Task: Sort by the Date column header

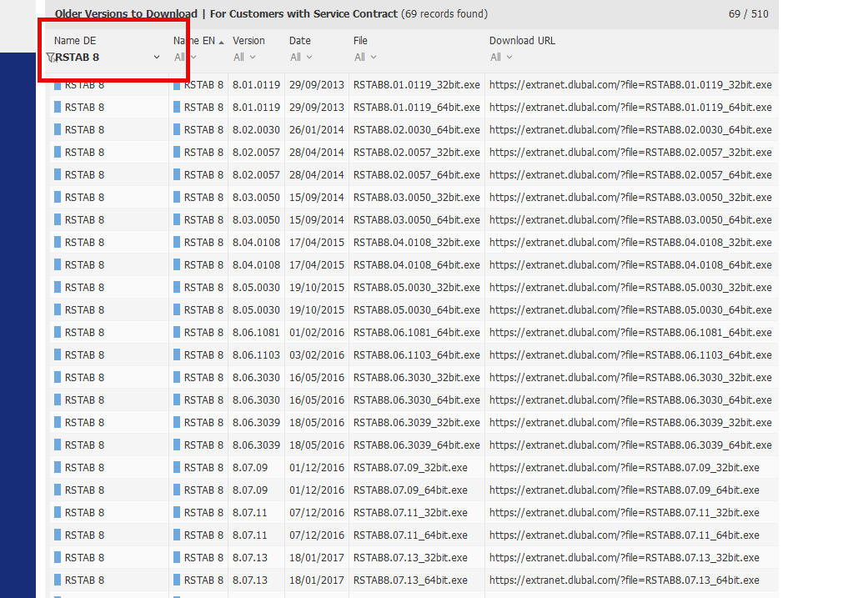Action: tap(299, 40)
